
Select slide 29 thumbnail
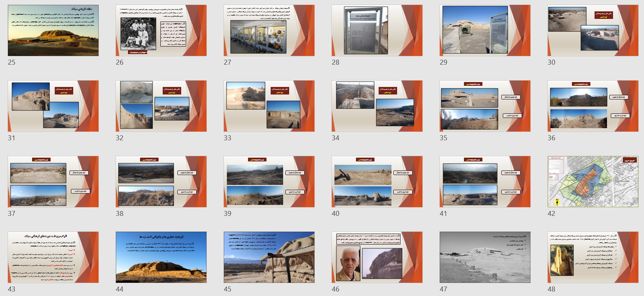485,31
